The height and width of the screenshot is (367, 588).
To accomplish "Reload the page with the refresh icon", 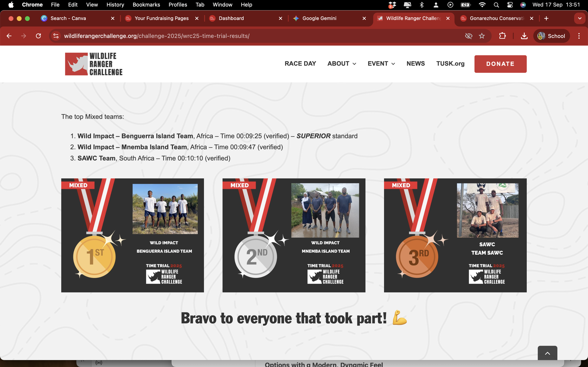I will [39, 36].
